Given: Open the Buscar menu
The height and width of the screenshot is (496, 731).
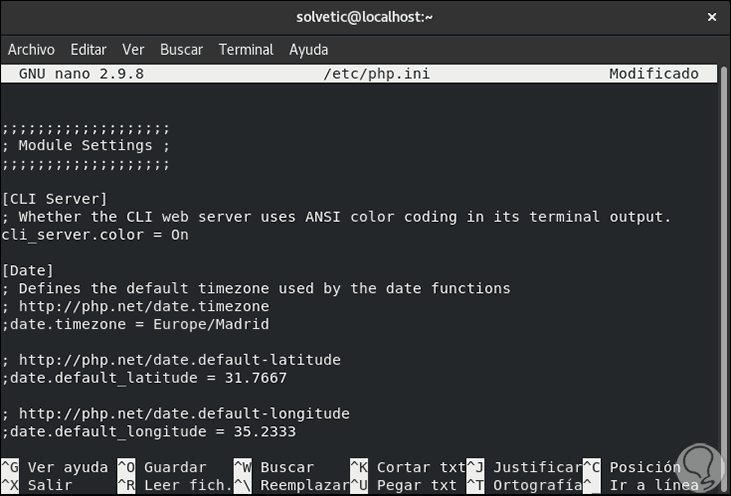Looking at the screenshot, I should (181, 49).
